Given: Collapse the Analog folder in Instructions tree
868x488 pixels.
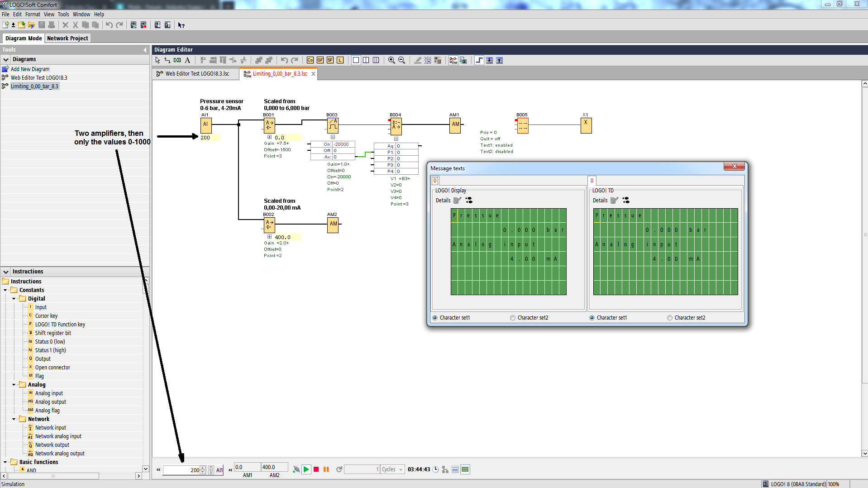Looking at the screenshot, I should 14,385.
